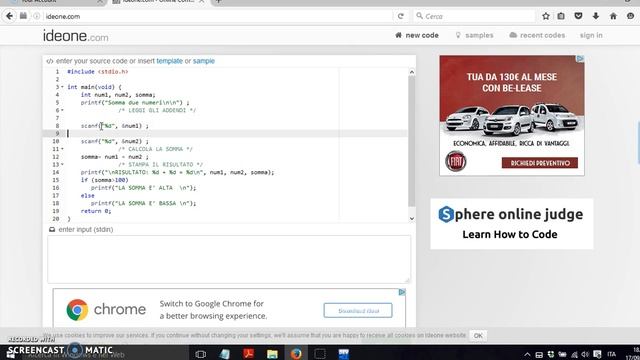Reload the page with the refresh icon
Screen dimensions: 640x360
[x=401, y=16]
